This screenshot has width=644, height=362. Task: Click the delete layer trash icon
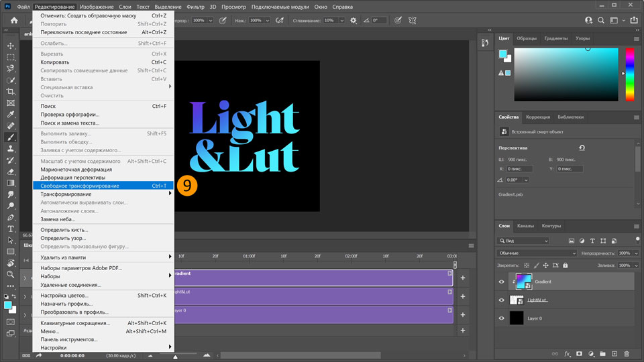pos(626,353)
